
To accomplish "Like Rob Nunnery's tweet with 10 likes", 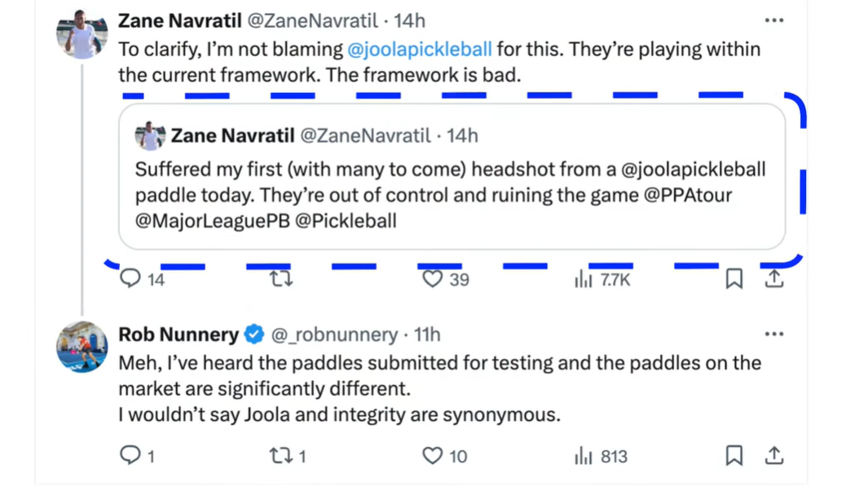I will (432, 456).
